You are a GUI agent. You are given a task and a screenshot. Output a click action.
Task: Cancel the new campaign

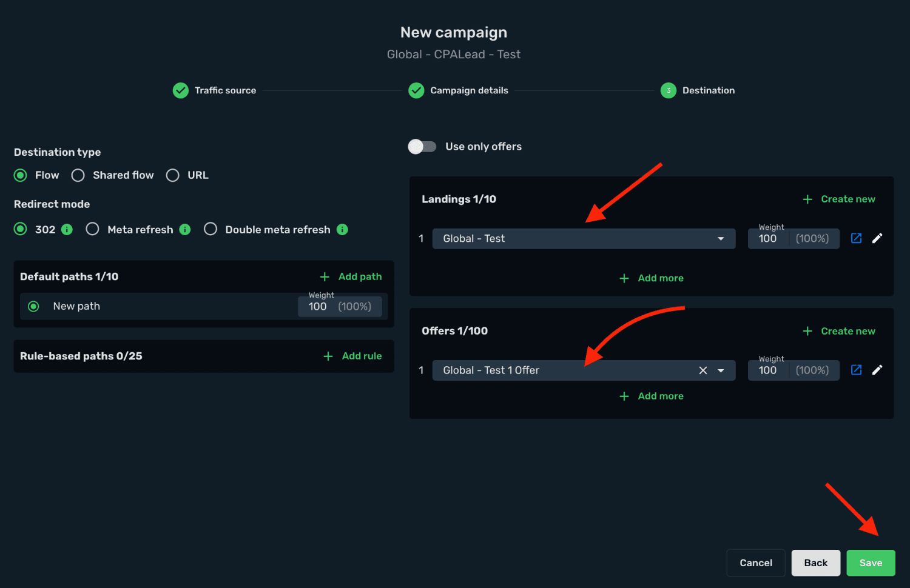(x=756, y=563)
